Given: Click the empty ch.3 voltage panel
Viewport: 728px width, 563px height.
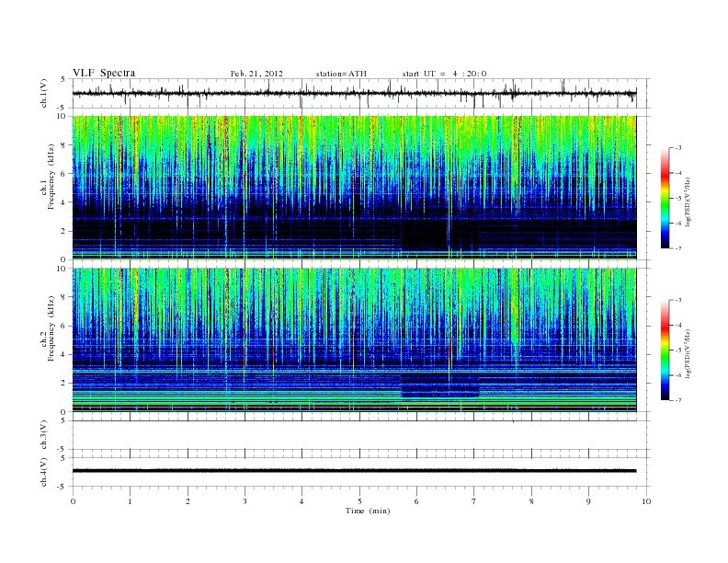Looking at the screenshot, I should [360, 435].
